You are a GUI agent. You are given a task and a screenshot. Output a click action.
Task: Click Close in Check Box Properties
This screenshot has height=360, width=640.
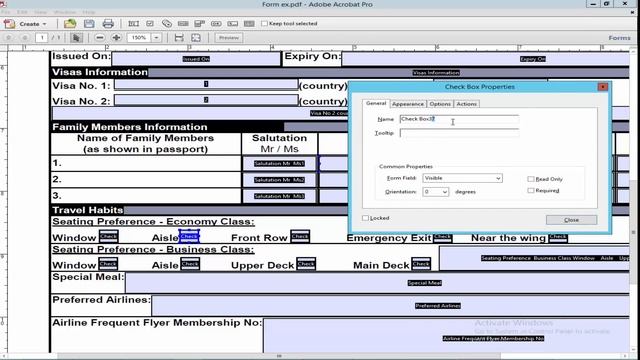click(x=571, y=220)
